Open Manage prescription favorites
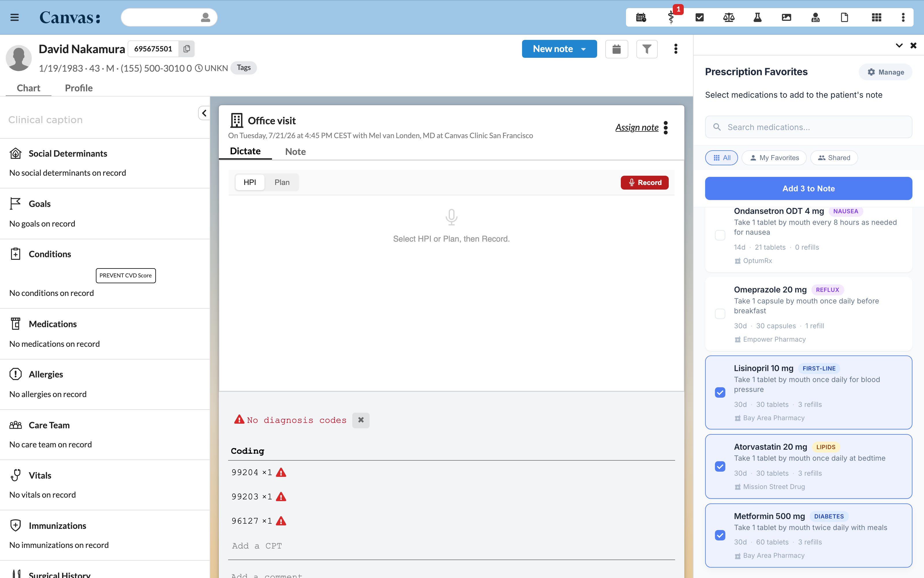Image resolution: width=924 pixels, height=578 pixels. point(885,72)
